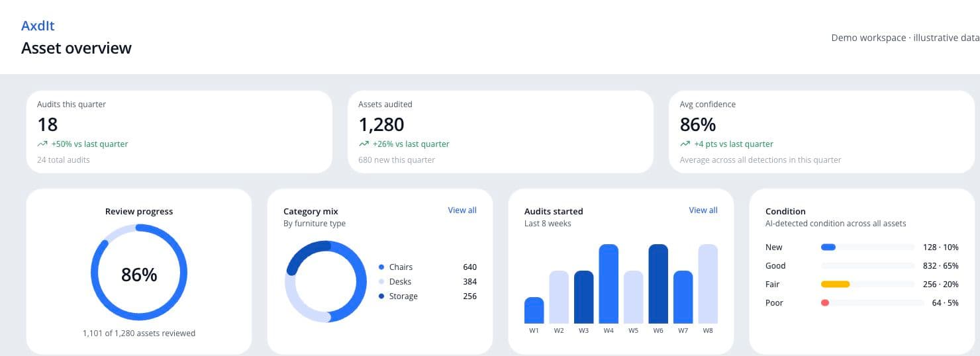Click the By furniture type subtitle
Image resolution: width=980 pixels, height=356 pixels.
(315, 223)
